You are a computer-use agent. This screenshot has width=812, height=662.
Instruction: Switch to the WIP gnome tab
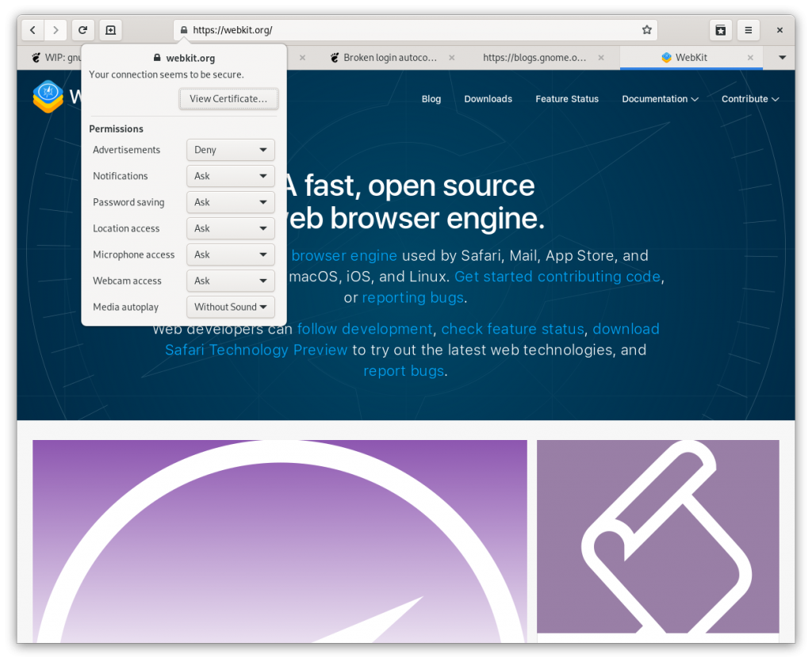(x=57, y=57)
